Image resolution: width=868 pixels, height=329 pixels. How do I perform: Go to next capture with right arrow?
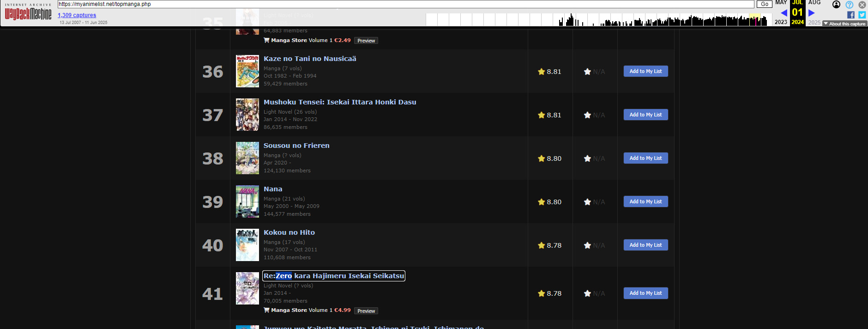pyautogui.click(x=811, y=13)
